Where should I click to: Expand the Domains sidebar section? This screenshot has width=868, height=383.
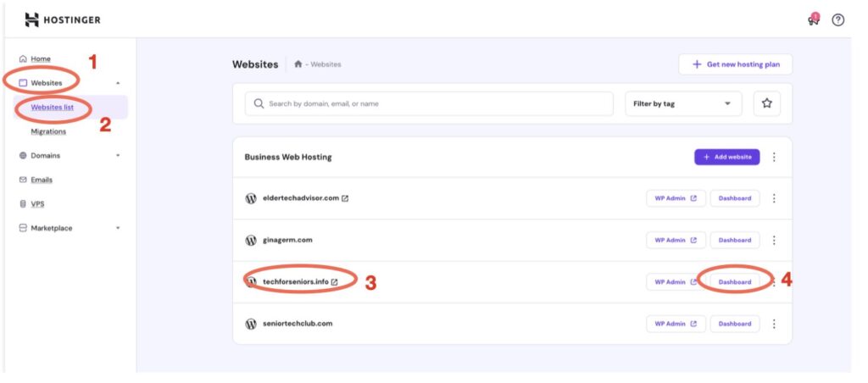point(118,156)
